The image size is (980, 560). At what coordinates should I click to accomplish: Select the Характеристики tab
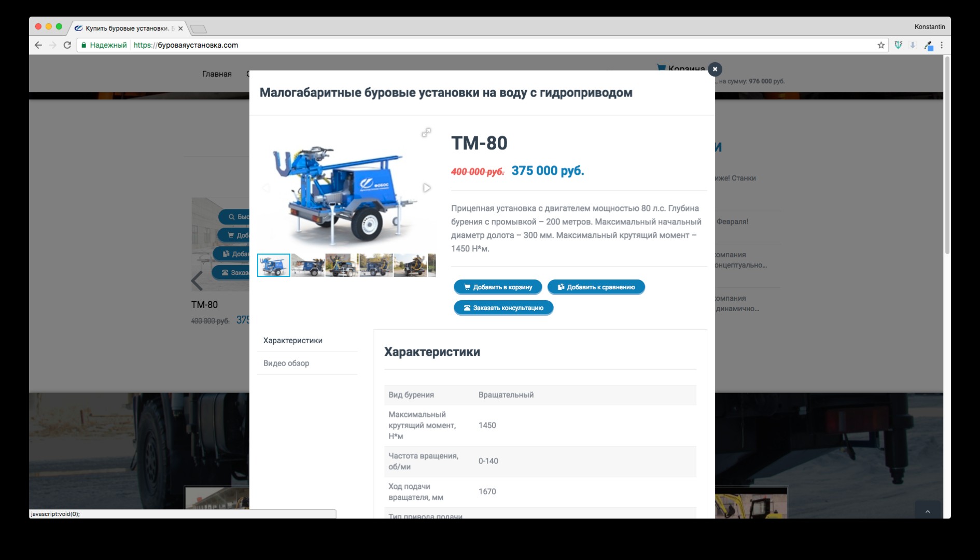(x=293, y=341)
